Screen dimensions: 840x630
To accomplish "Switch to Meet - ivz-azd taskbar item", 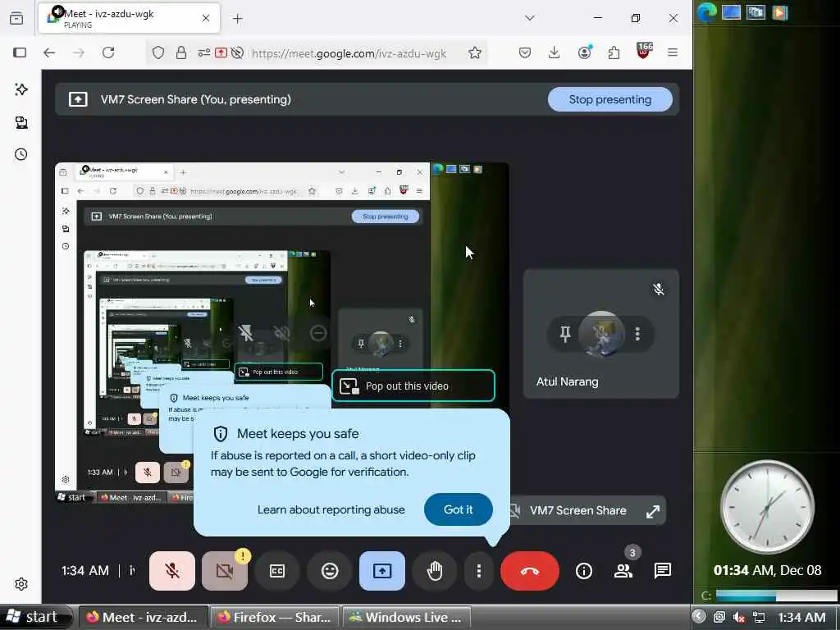I will pyautogui.click(x=143, y=617).
